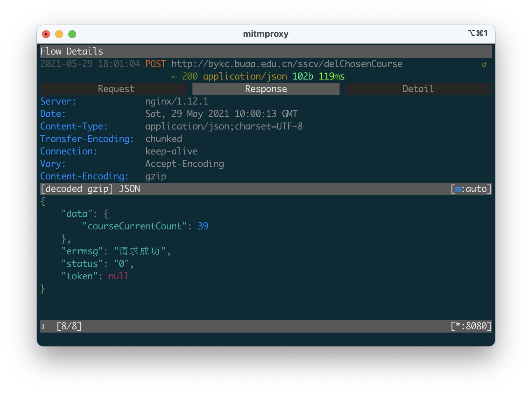The width and height of the screenshot is (532, 395).
Task: Click the keep-alive header value
Action: [171, 151]
